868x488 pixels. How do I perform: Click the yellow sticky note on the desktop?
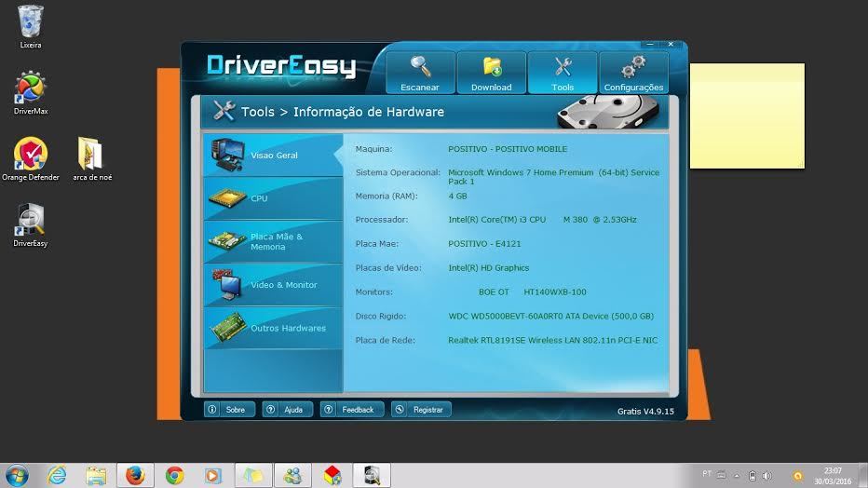click(747, 115)
